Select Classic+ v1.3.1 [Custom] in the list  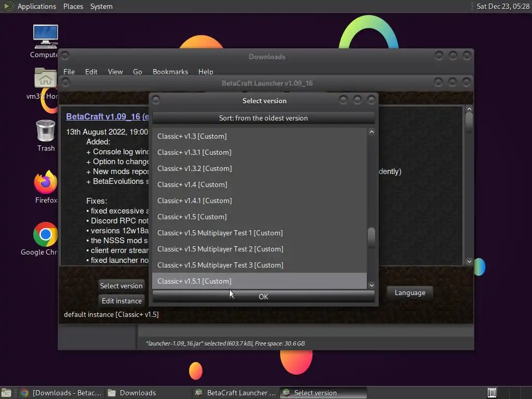260,152
